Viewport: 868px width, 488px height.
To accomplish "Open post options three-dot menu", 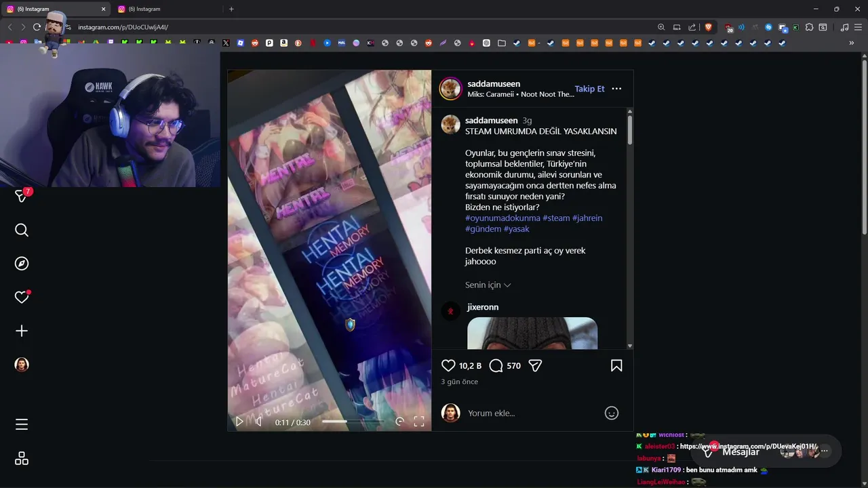I will pos(616,89).
